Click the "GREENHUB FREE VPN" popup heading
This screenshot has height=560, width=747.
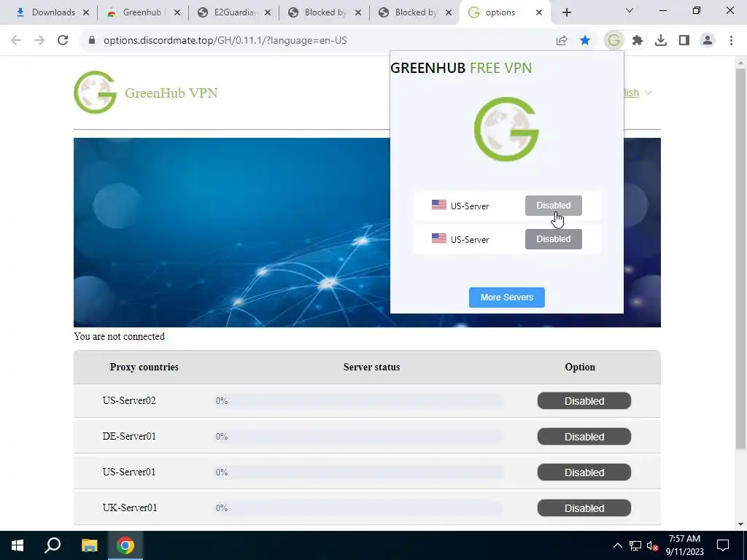point(461,68)
